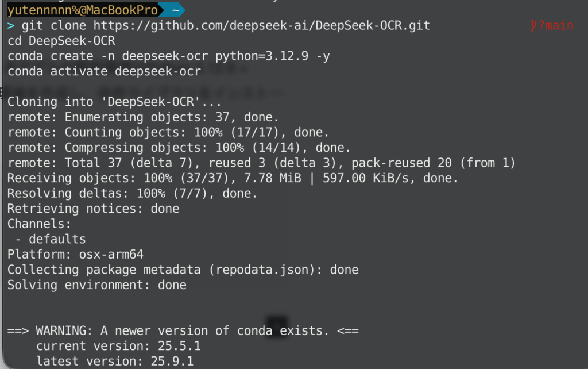The width and height of the screenshot is (588, 369).
Task: Click the username@MacBookPro prompt segment
Action: (x=82, y=11)
